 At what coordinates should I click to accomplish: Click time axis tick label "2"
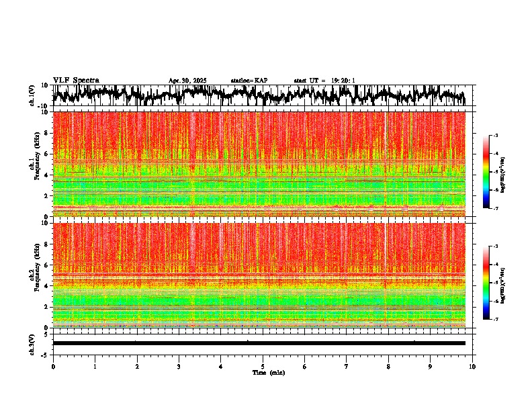(137, 367)
